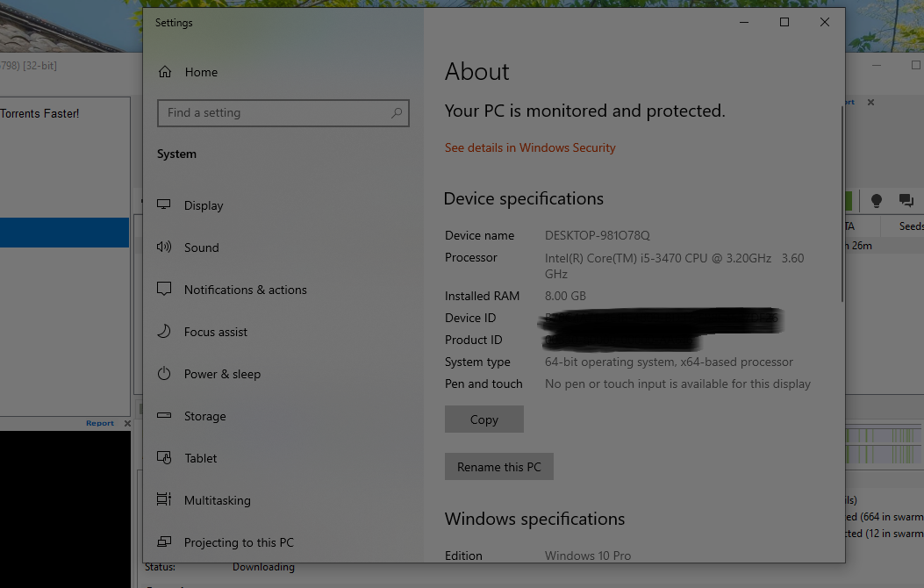Select the Windows 10 Pro edition text
This screenshot has height=588, width=924.
(588, 556)
